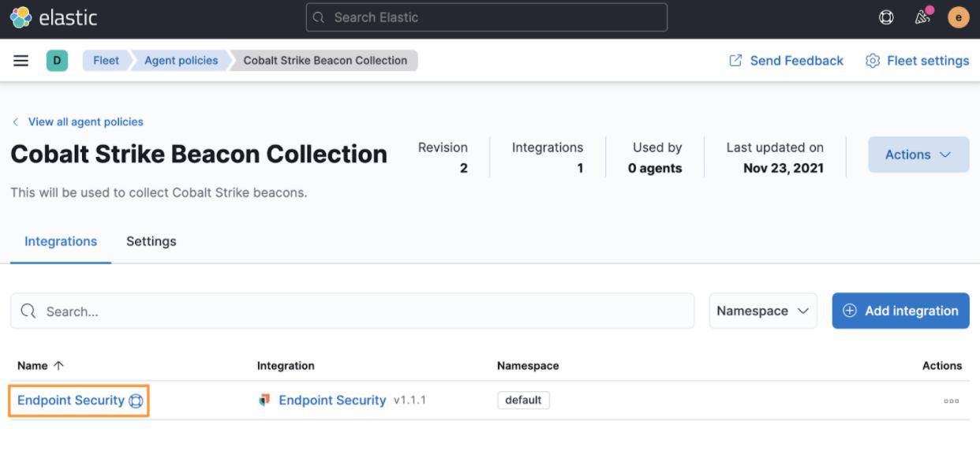Click View all agent policies link
The image size is (980, 462).
85,122
